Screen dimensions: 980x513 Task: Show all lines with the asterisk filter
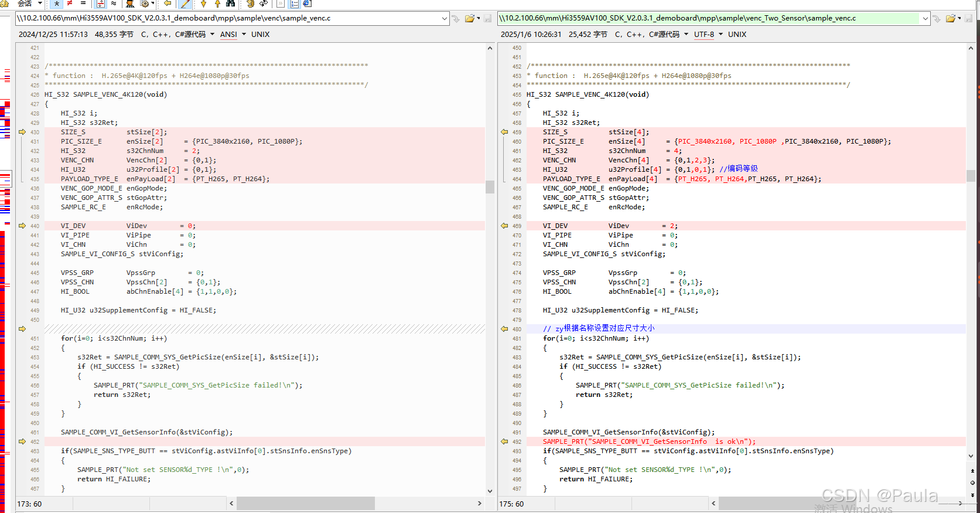tap(56, 4)
